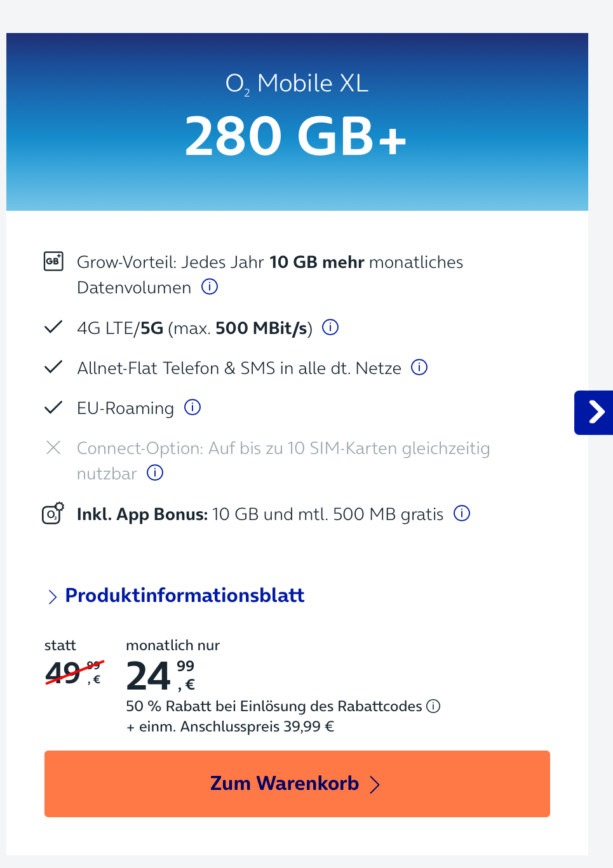Add tariff via Zum Warenkorb button
This screenshot has width=613, height=868.
[x=297, y=784]
